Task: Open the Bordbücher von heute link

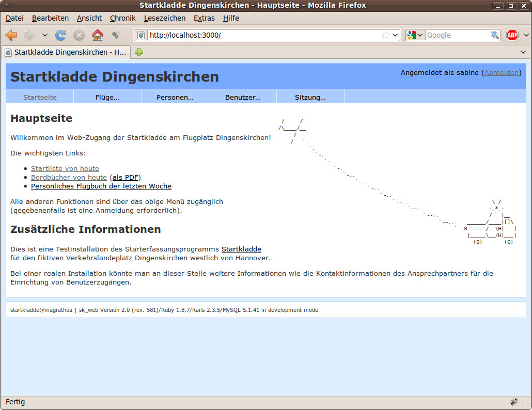Action: click(x=69, y=177)
